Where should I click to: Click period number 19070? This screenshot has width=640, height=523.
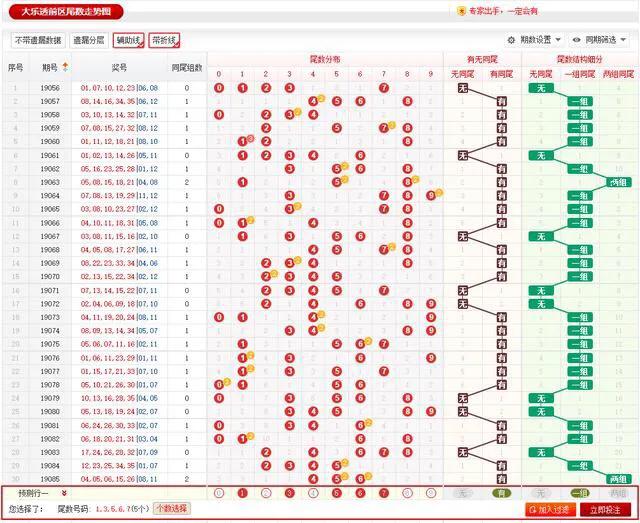point(50,276)
